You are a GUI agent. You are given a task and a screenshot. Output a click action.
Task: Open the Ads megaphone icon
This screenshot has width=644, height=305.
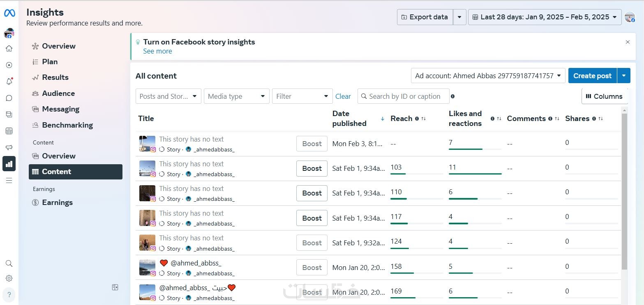9,147
